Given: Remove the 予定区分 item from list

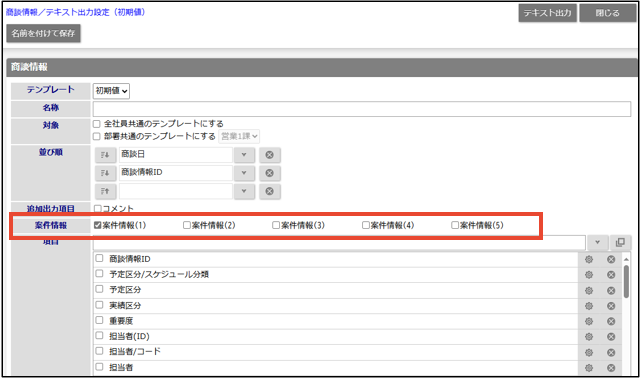Looking at the screenshot, I should (611, 290).
